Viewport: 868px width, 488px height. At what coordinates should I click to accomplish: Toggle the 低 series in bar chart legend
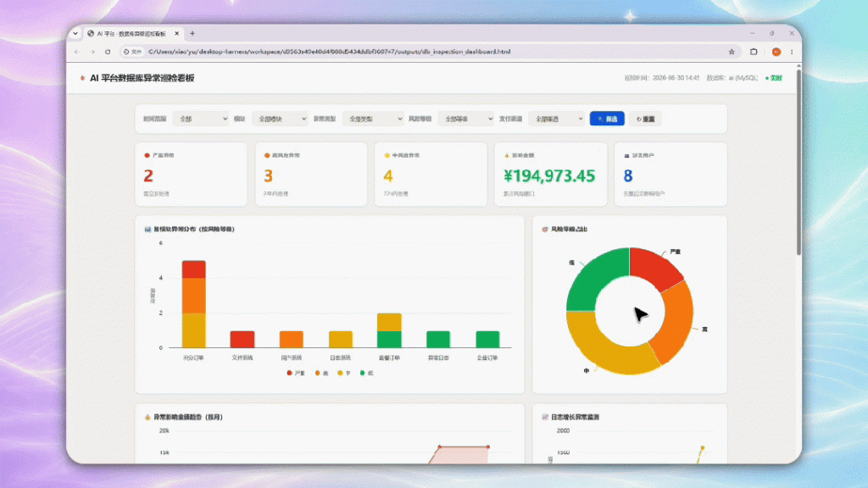point(366,373)
